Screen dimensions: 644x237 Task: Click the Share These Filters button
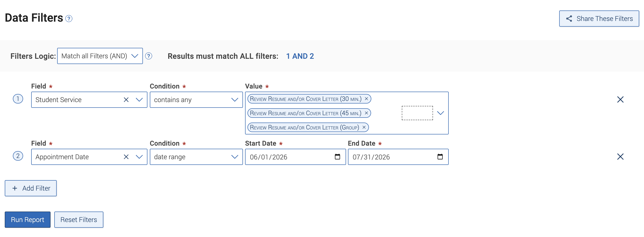(x=599, y=19)
